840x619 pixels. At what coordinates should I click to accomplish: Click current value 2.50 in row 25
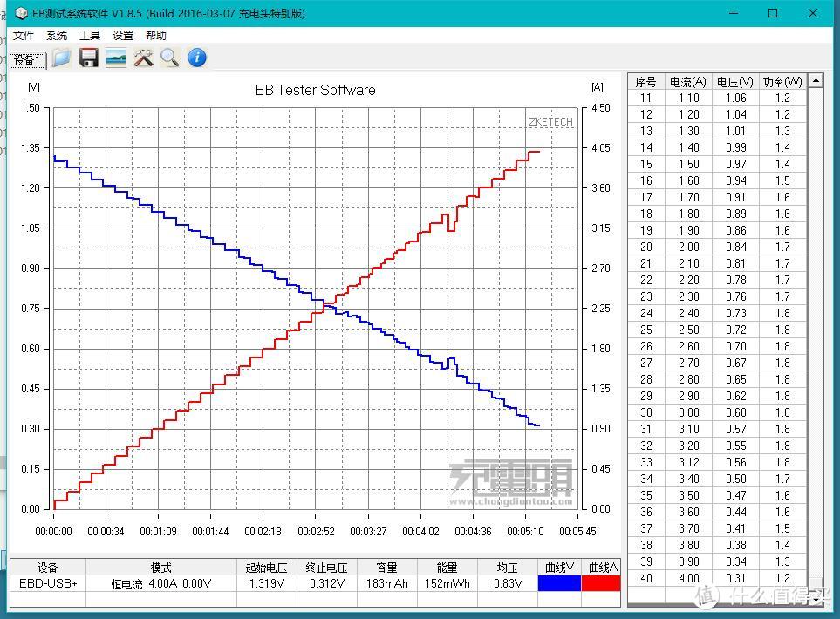[688, 330]
